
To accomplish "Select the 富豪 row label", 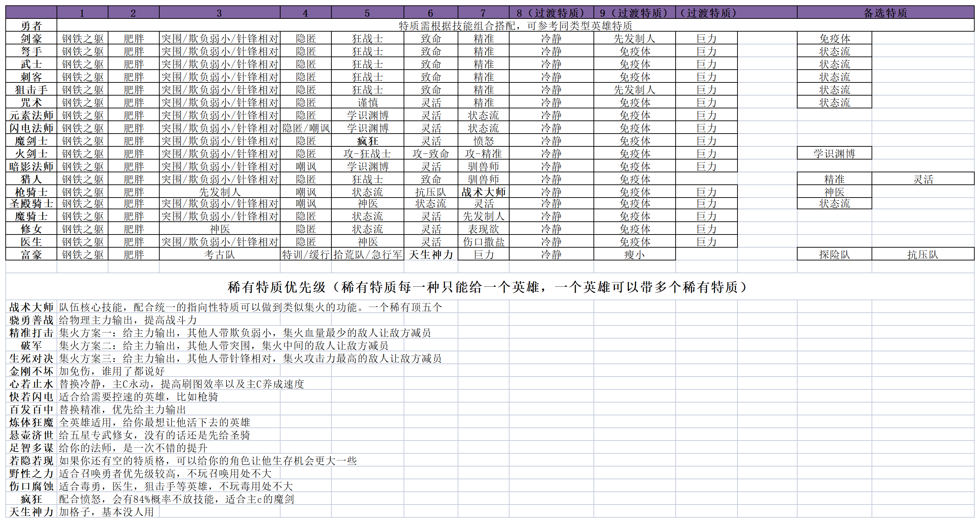I will coord(31,254).
